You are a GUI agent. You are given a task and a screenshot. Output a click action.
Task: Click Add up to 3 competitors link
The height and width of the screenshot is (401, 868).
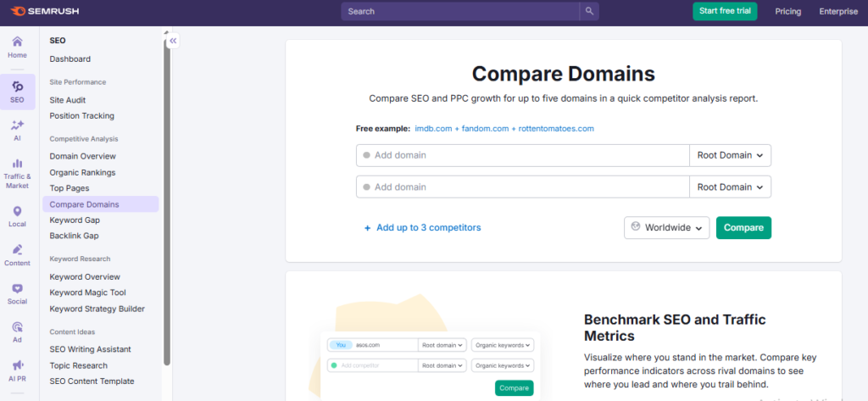[423, 228]
